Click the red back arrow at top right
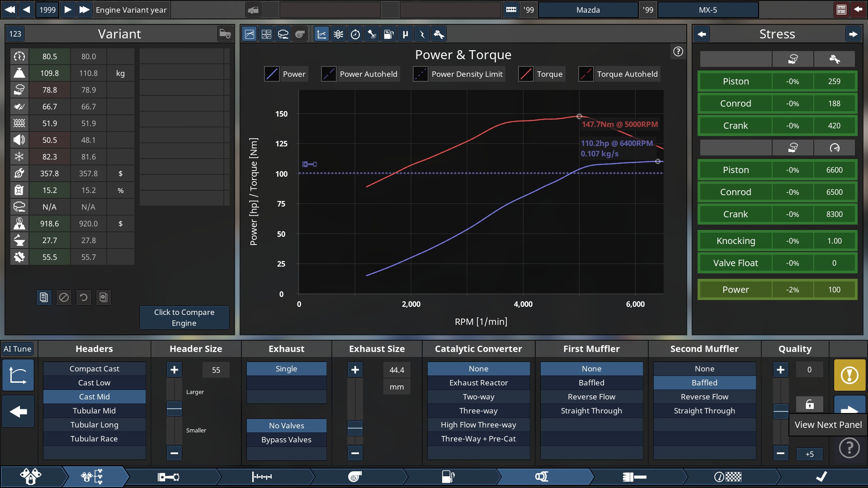 [x=858, y=9]
